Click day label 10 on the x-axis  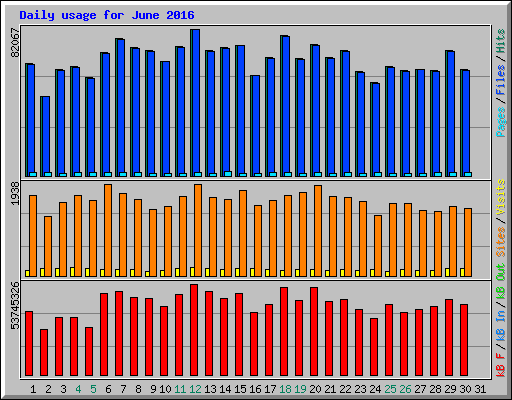click(165, 389)
